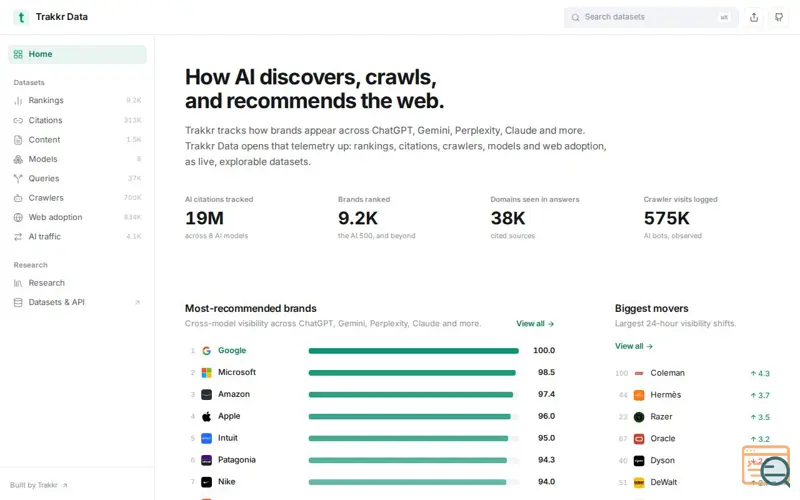Click the Research books icon

18,283
